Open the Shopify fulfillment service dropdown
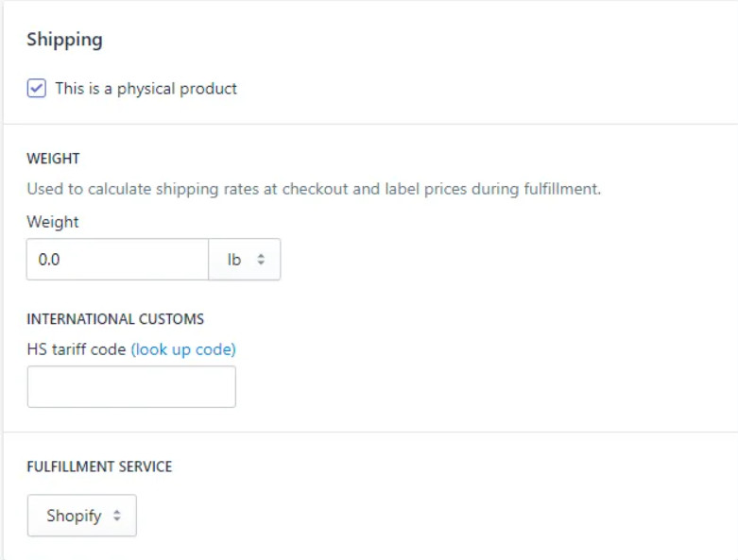The width and height of the screenshot is (738, 560). click(82, 516)
